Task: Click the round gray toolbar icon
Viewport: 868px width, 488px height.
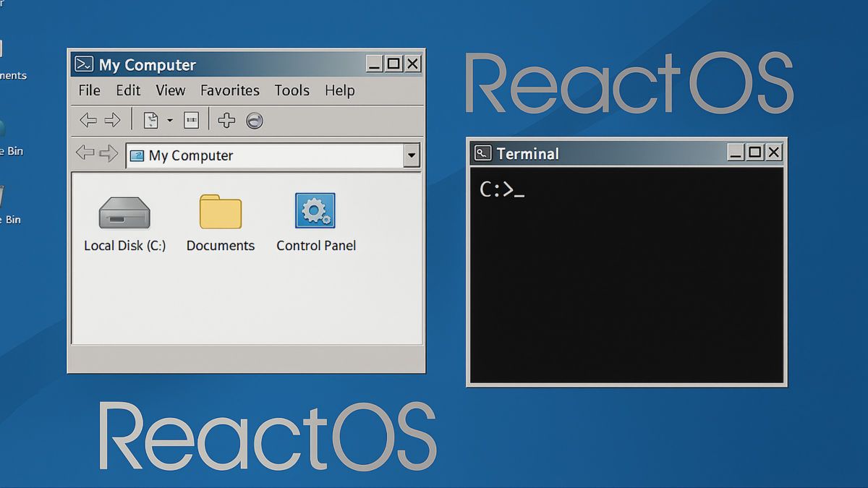Action: coord(254,121)
